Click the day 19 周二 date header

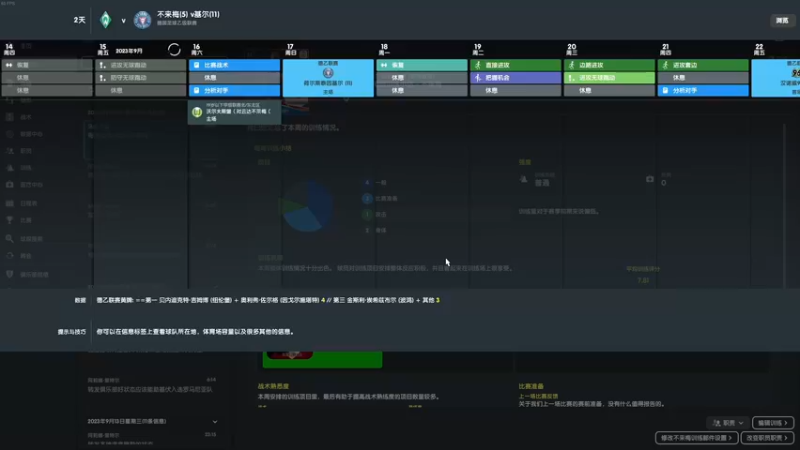click(478, 49)
